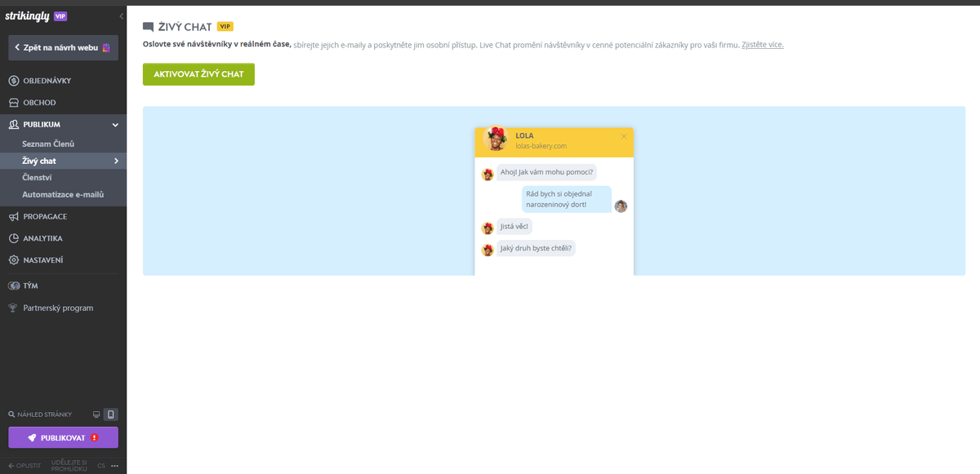Viewport: 980px width, 474px height.
Task: Click Lola's avatar in the chat preview
Action: [497, 140]
